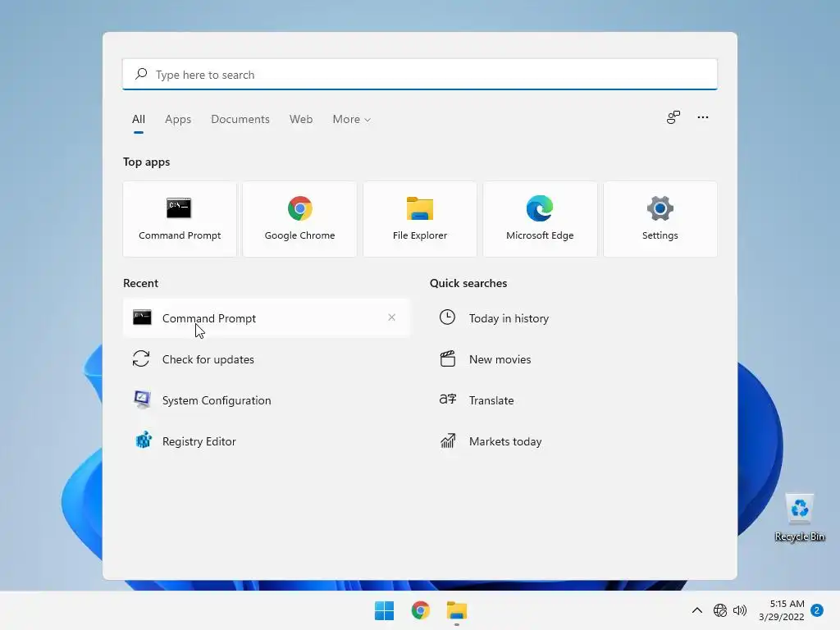Image resolution: width=840 pixels, height=630 pixels.
Task: Open the search account/feedback icon
Action: point(673,117)
